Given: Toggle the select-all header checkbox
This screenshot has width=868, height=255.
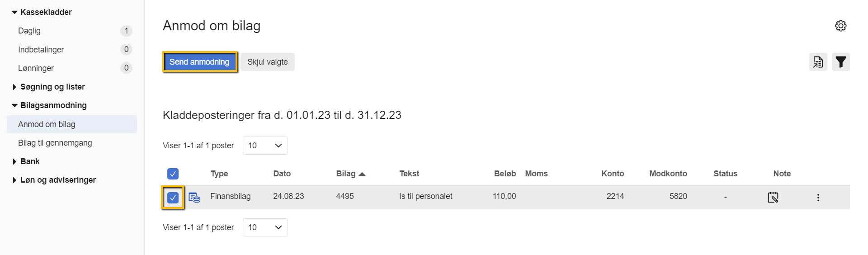Looking at the screenshot, I should [x=173, y=174].
